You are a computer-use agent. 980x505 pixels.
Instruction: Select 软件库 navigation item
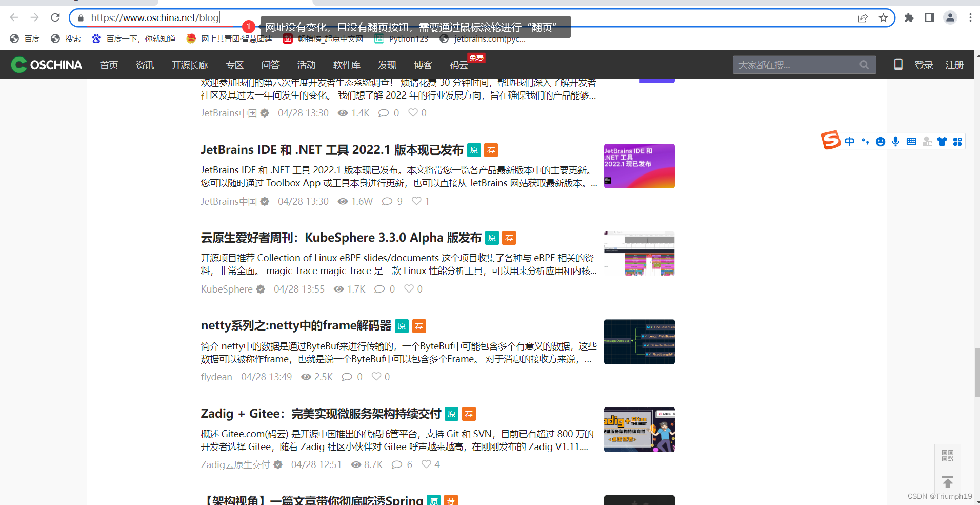[x=347, y=65]
